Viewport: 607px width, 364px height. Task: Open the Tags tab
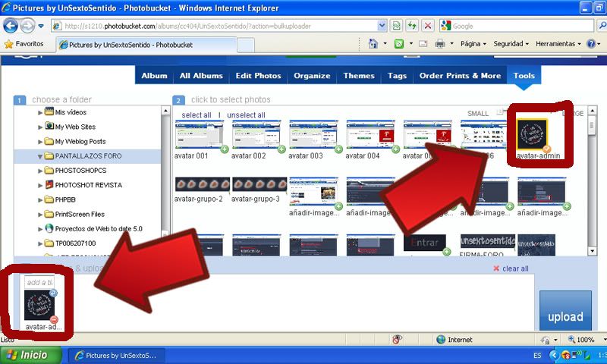397,75
